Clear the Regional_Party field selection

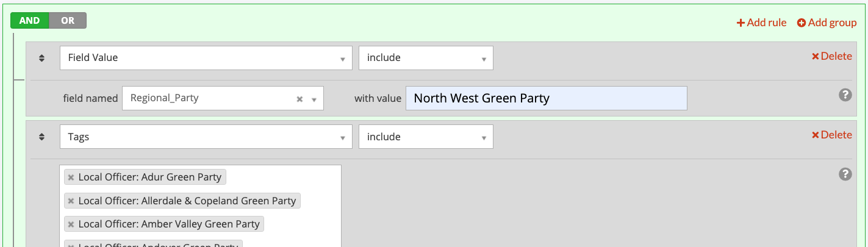click(x=299, y=99)
